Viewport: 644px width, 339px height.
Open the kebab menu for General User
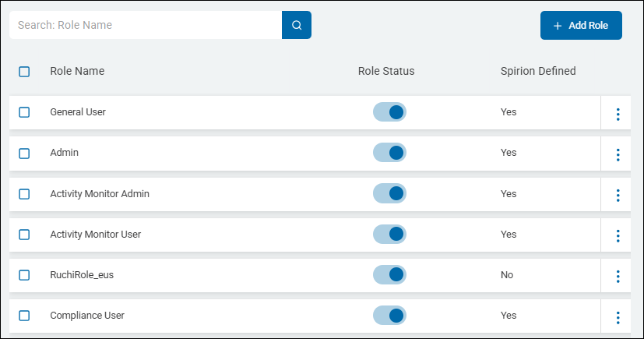click(x=618, y=114)
